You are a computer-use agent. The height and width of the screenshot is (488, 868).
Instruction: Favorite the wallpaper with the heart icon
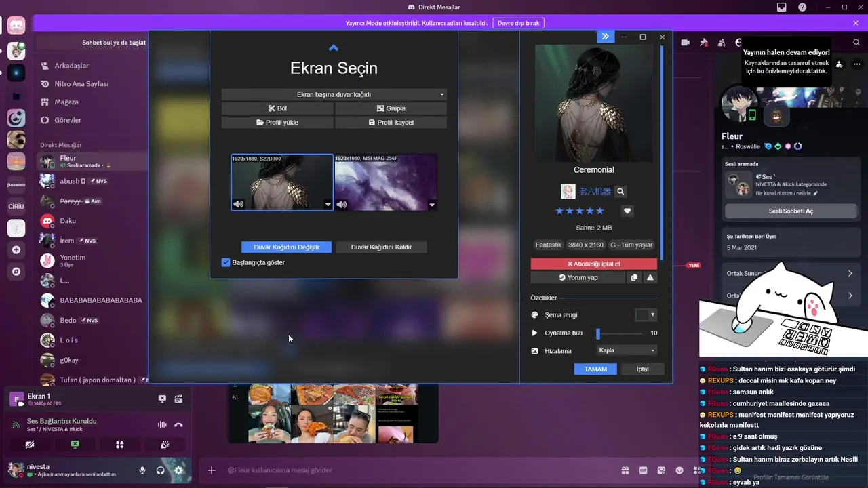627,211
